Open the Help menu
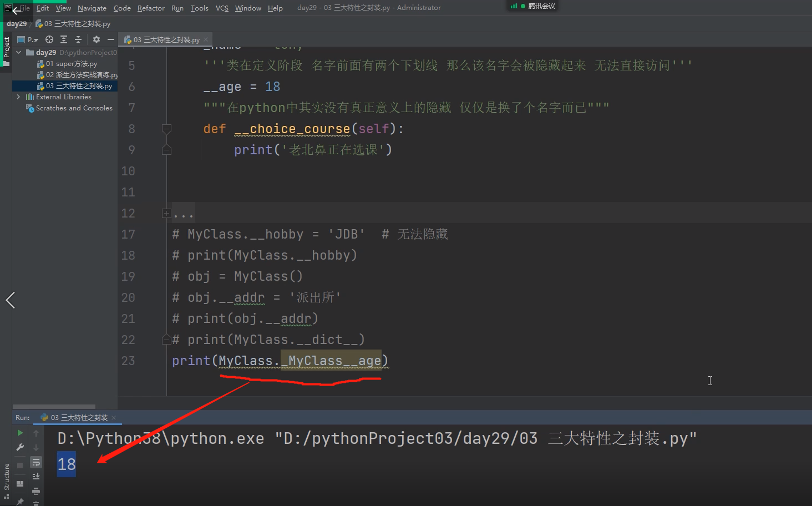812x506 pixels. pyautogui.click(x=275, y=8)
